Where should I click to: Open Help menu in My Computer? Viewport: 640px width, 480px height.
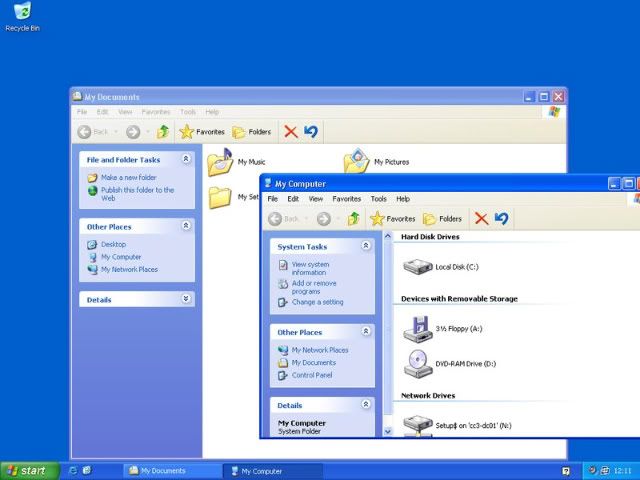pyautogui.click(x=403, y=199)
